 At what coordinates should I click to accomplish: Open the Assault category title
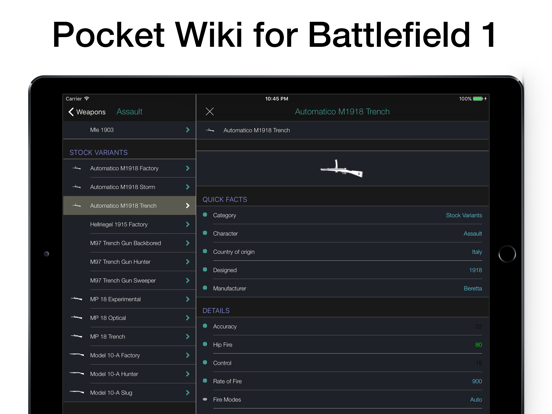130,112
